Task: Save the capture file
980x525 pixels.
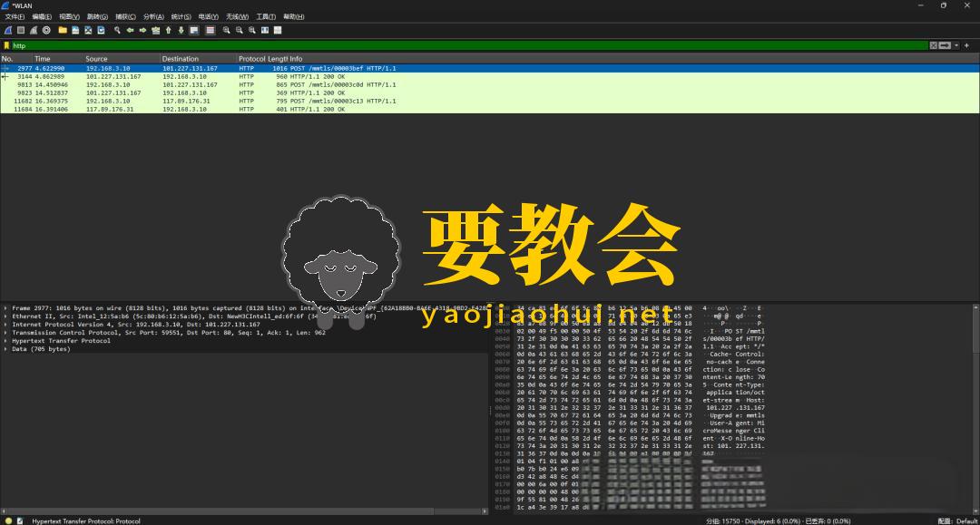Action: [75, 30]
